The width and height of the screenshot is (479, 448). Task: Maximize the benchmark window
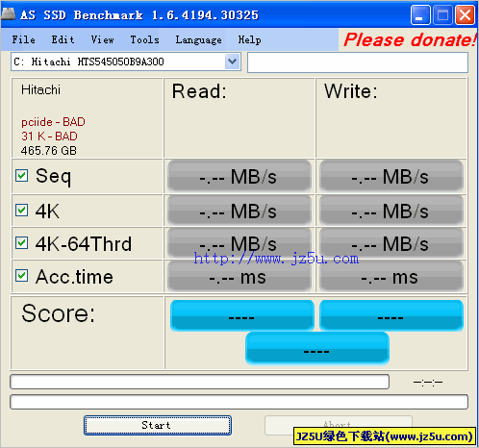point(442,14)
